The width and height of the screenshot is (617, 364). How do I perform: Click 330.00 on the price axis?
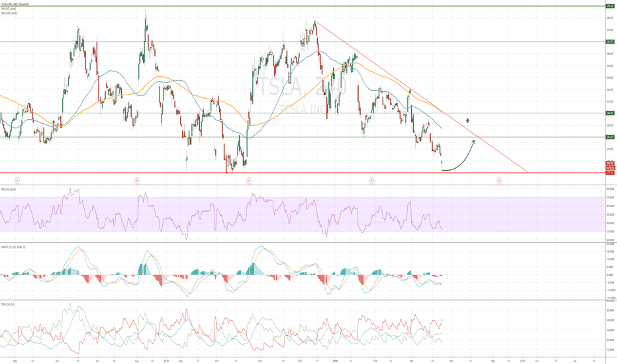610,77
